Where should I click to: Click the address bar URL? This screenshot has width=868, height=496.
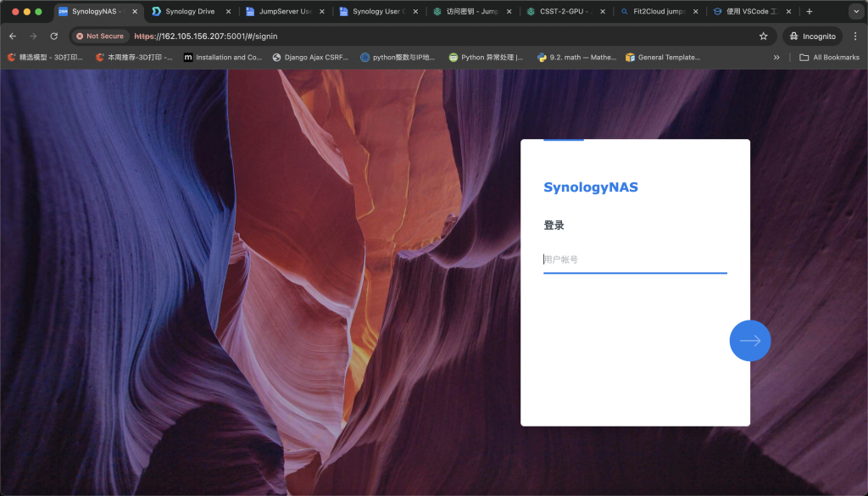[424, 36]
